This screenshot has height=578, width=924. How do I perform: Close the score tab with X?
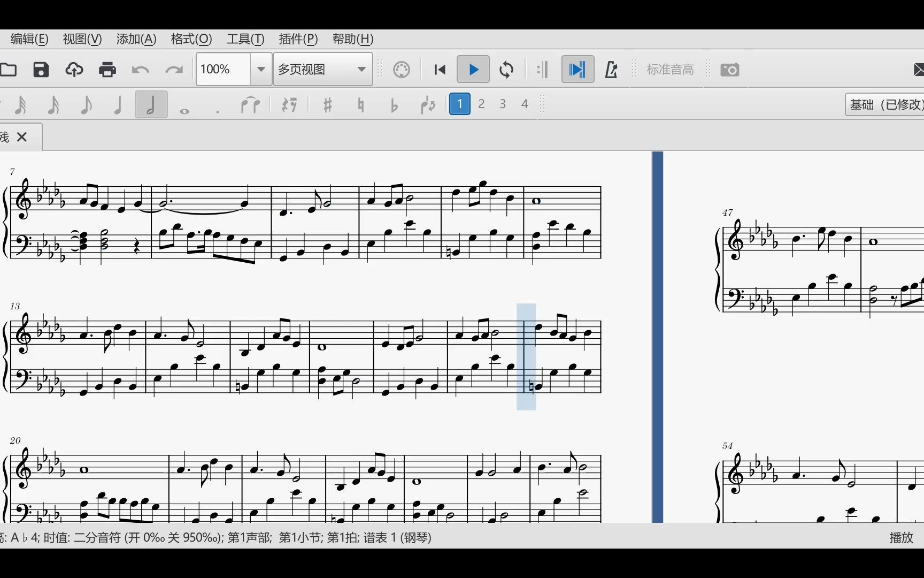coord(22,137)
